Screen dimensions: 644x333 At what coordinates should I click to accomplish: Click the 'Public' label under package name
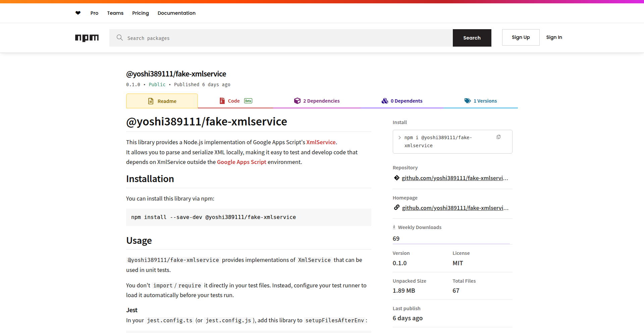157,85
